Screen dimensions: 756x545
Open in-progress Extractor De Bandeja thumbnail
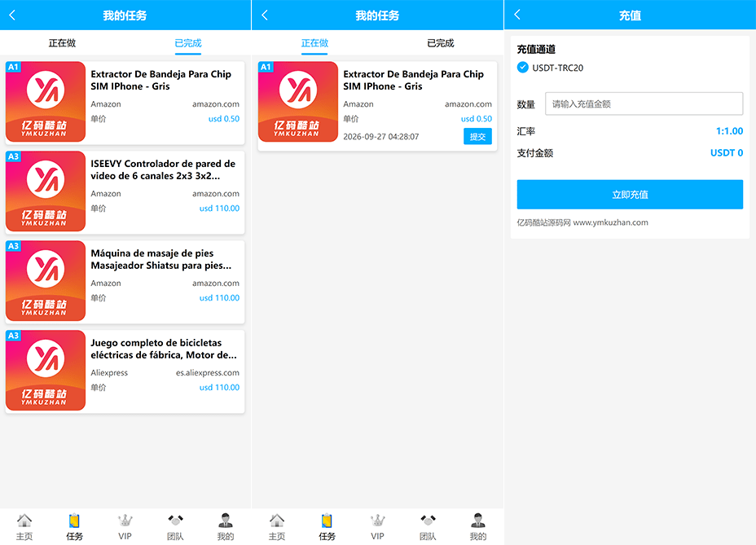point(298,101)
